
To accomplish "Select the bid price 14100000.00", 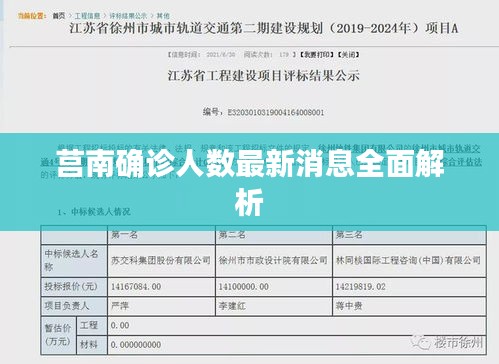I will pos(244,287).
